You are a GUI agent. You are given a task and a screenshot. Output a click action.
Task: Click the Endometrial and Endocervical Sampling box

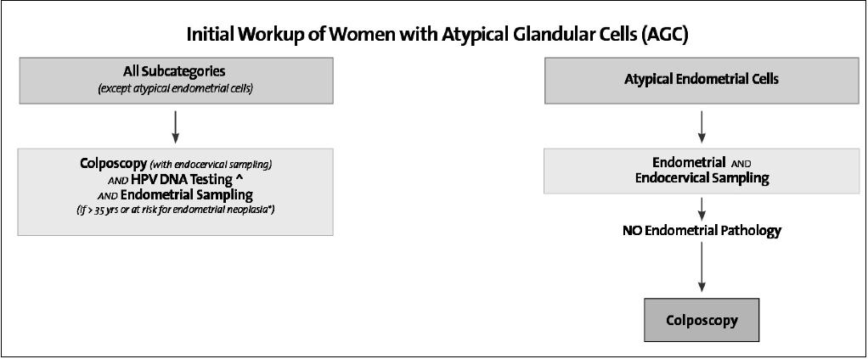click(701, 171)
